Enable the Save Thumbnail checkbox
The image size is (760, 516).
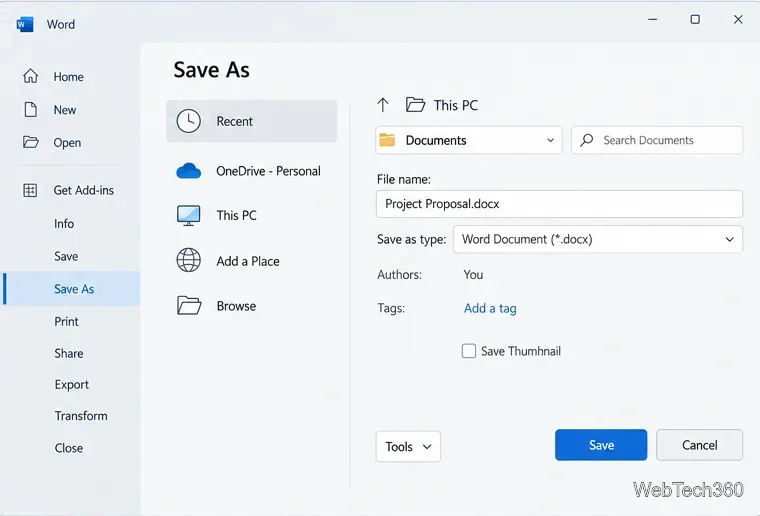(469, 351)
